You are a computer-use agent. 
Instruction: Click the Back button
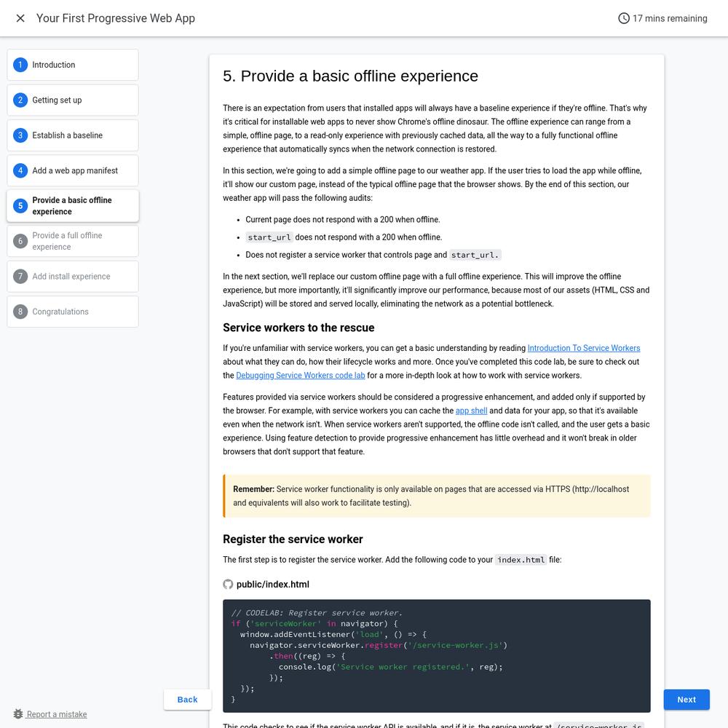[187, 699]
